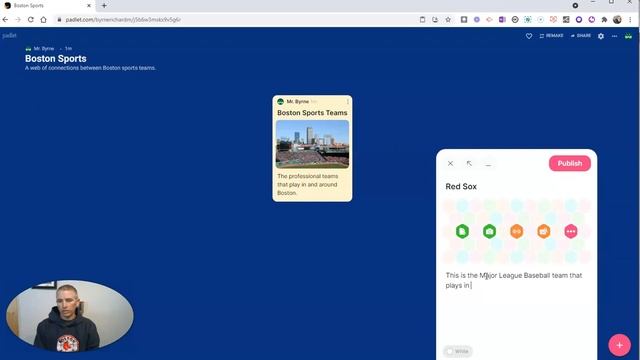
Task: Close the post composer with the X
Action: click(450, 163)
